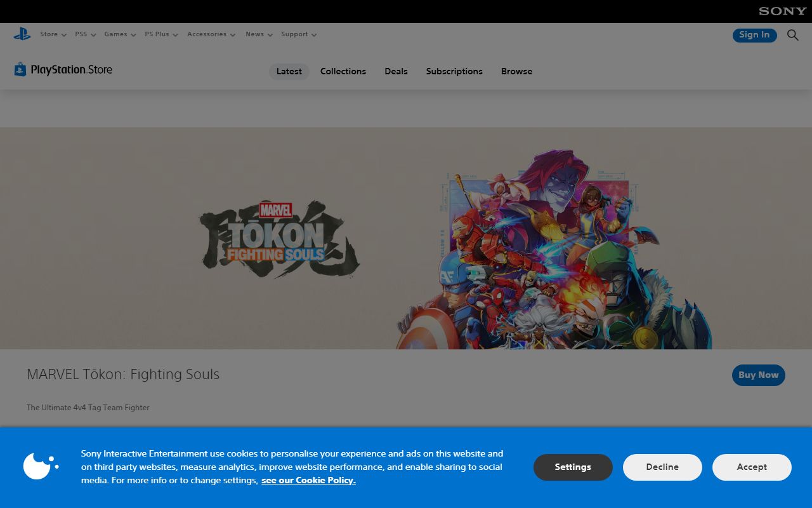Go to the Subscriptions tab

pos(454,71)
